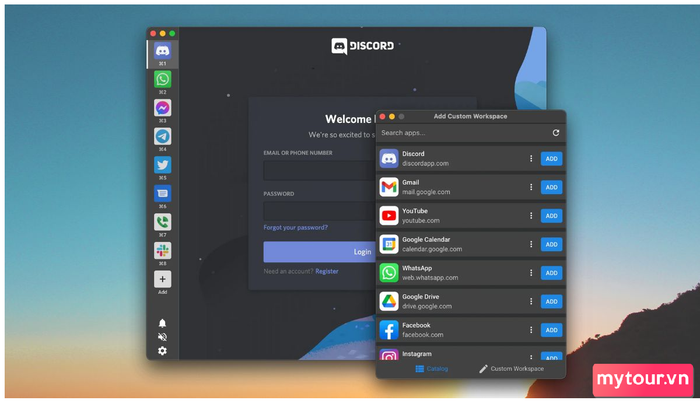Click the Google Drive app icon in catalog
This screenshot has height=405, width=700.
(x=389, y=301)
